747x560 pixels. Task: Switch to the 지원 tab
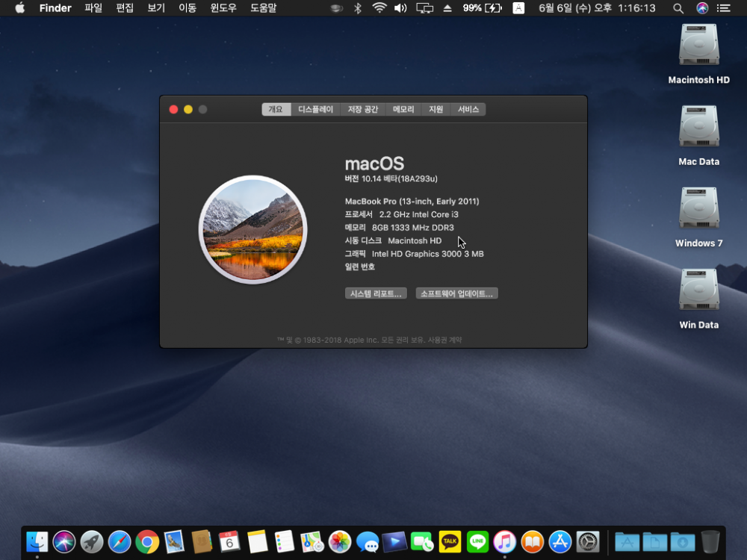pyautogui.click(x=436, y=110)
